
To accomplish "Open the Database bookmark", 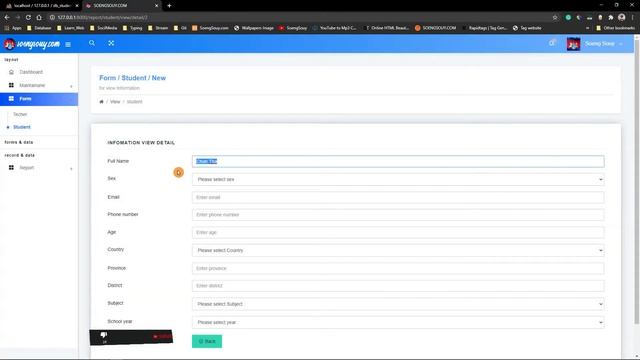I will pyautogui.click(x=39, y=28).
